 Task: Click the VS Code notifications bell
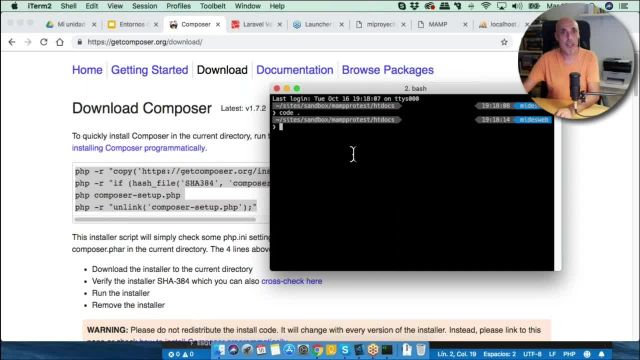601,354
